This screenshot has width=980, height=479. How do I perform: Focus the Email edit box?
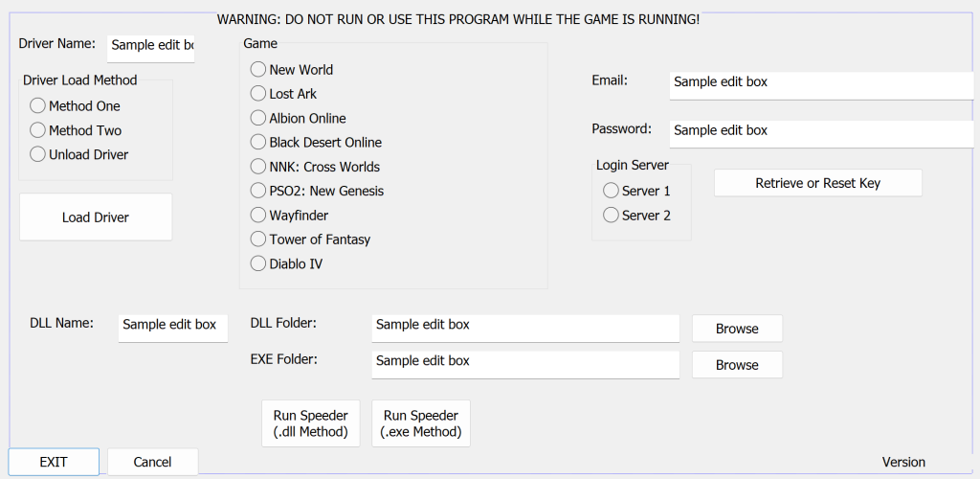coord(822,85)
